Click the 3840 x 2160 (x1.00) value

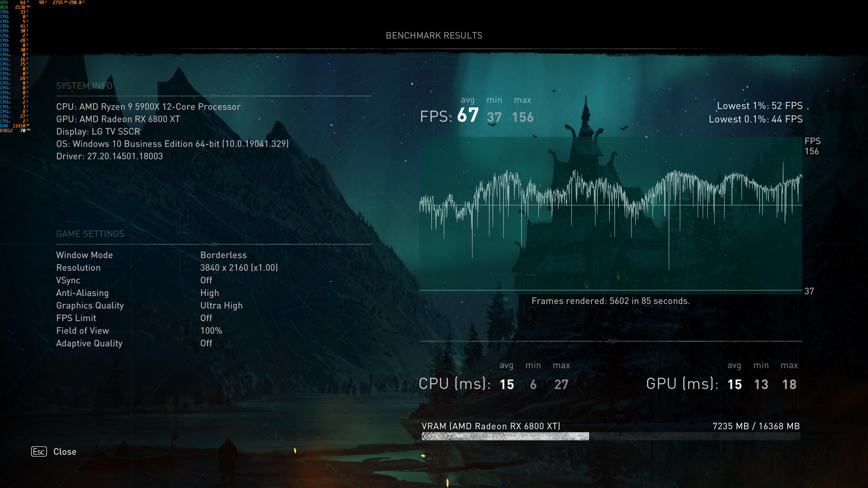coord(239,268)
